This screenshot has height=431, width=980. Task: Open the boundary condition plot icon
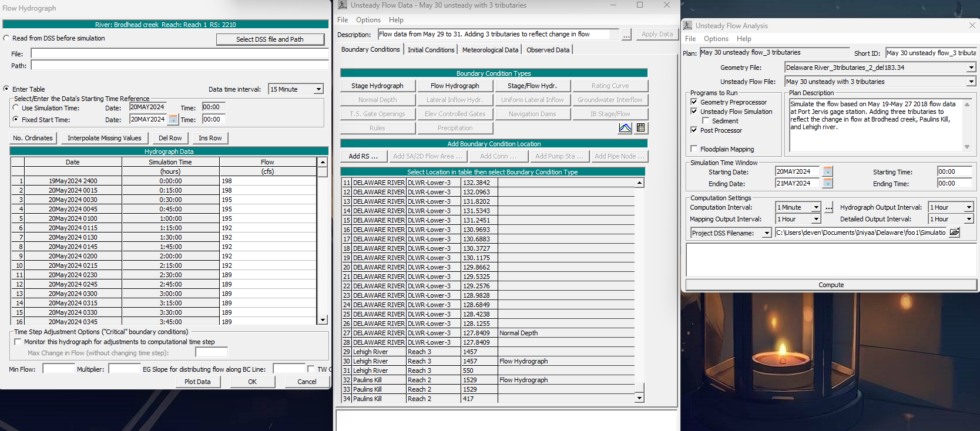625,128
